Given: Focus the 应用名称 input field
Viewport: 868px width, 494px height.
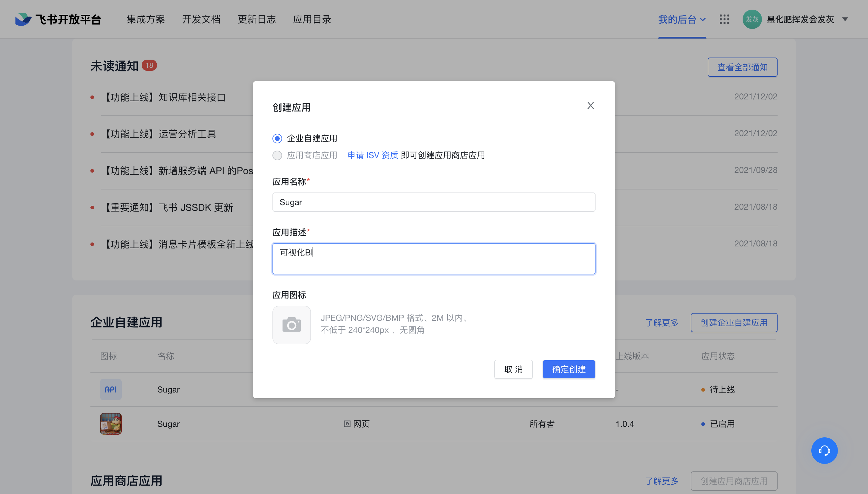Looking at the screenshot, I should pyautogui.click(x=433, y=202).
